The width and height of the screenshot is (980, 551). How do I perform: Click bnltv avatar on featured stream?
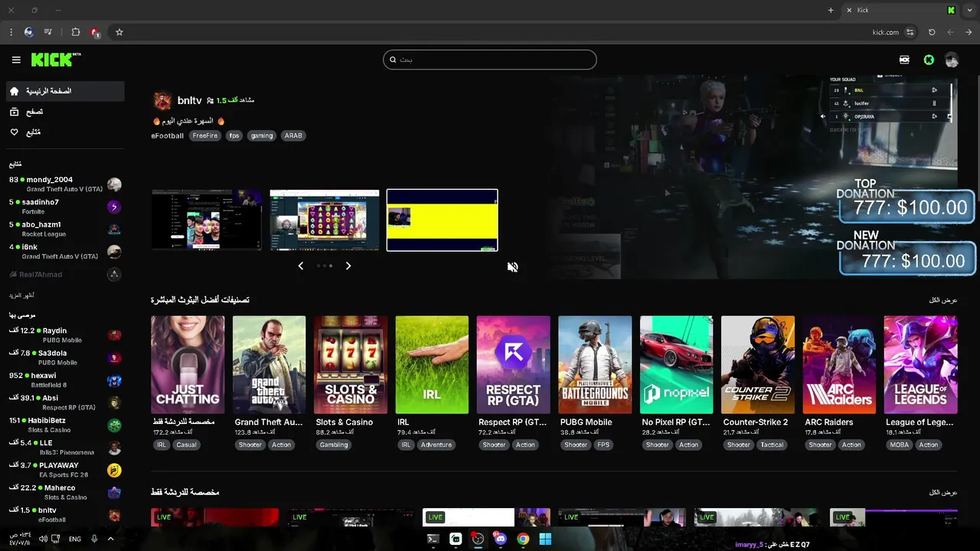point(162,100)
